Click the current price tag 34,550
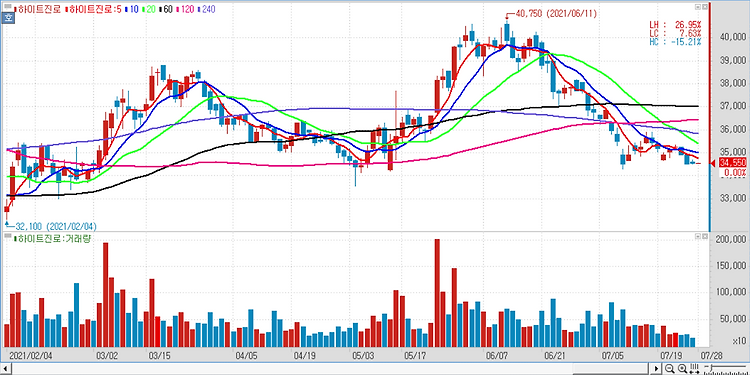Image resolution: width=750 pixels, height=375 pixels. pos(733,164)
